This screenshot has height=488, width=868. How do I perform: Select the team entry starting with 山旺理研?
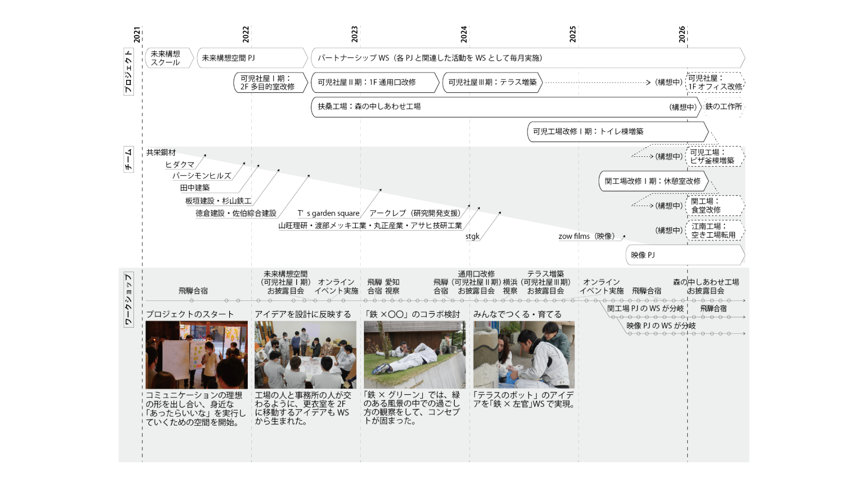click(370, 225)
